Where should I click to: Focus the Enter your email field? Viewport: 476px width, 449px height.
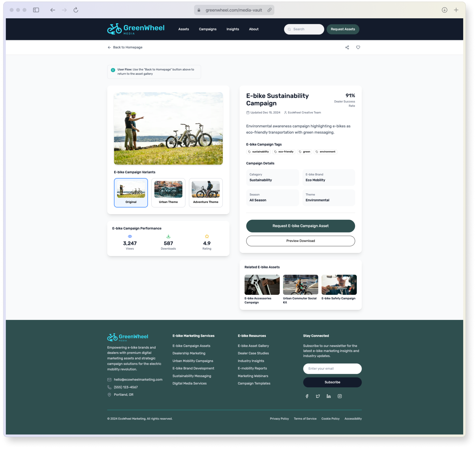point(332,369)
